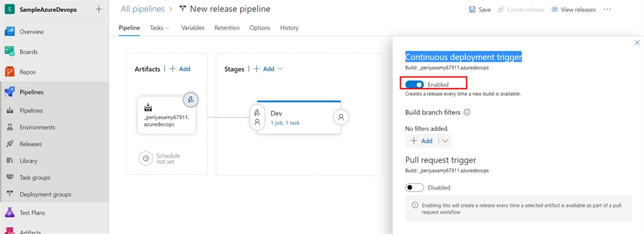Viewport: 644px width, 234px height.
Task: Click Add next to Artifacts
Action: (180, 69)
